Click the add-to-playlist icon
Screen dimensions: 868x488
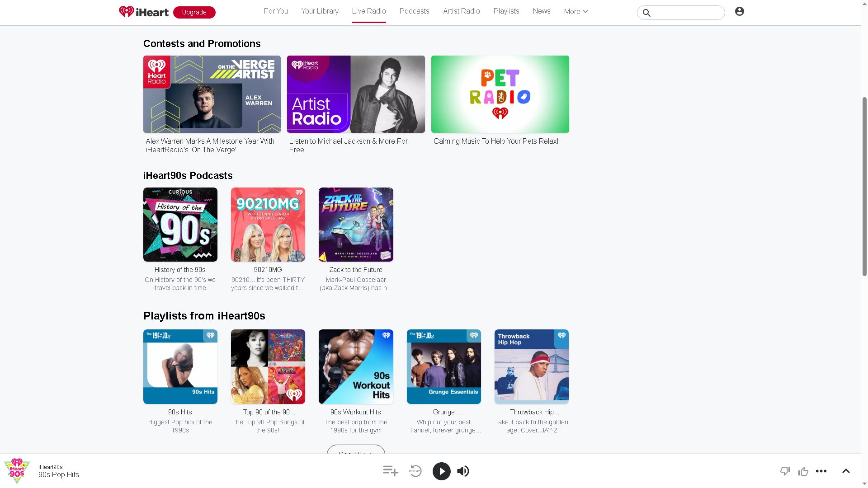pyautogui.click(x=391, y=471)
